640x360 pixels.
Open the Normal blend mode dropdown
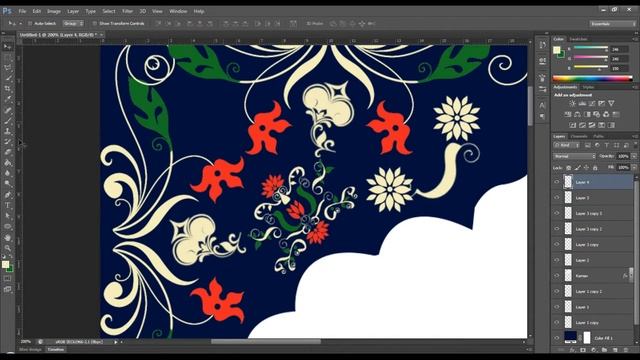(574, 156)
